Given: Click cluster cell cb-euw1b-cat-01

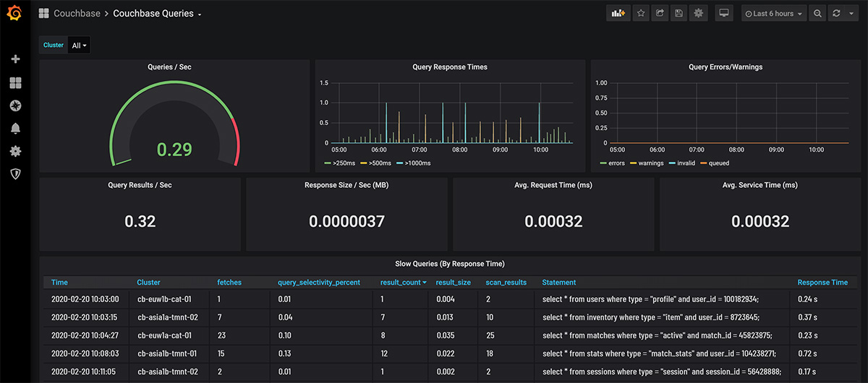Looking at the screenshot, I should [164, 298].
